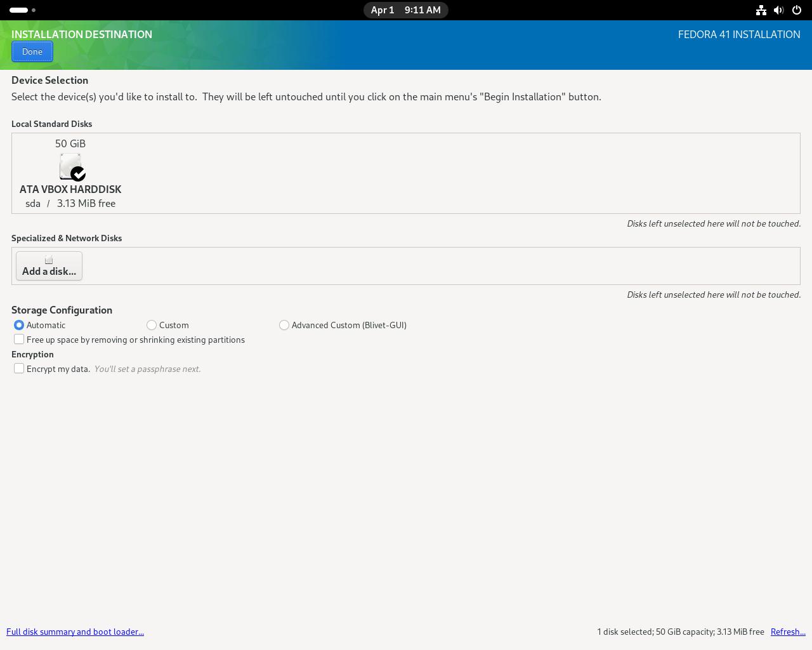Click the Local Standard Disks label
The image size is (812, 650).
[51, 124]
